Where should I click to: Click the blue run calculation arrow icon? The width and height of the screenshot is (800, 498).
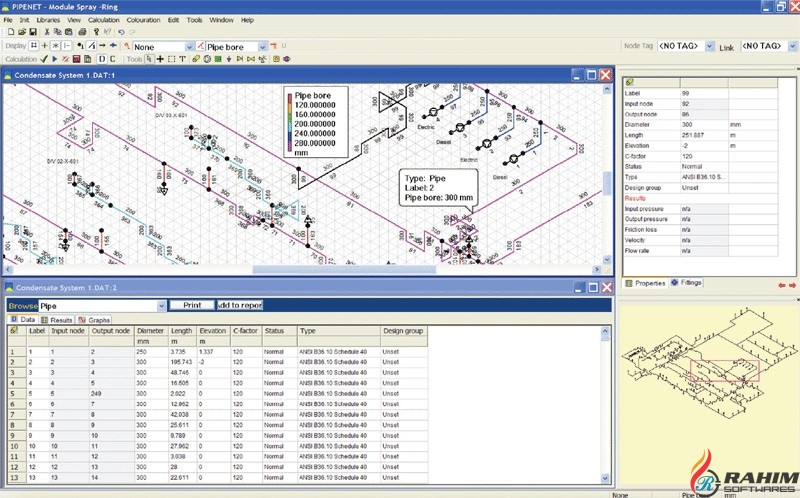point(57,59)
